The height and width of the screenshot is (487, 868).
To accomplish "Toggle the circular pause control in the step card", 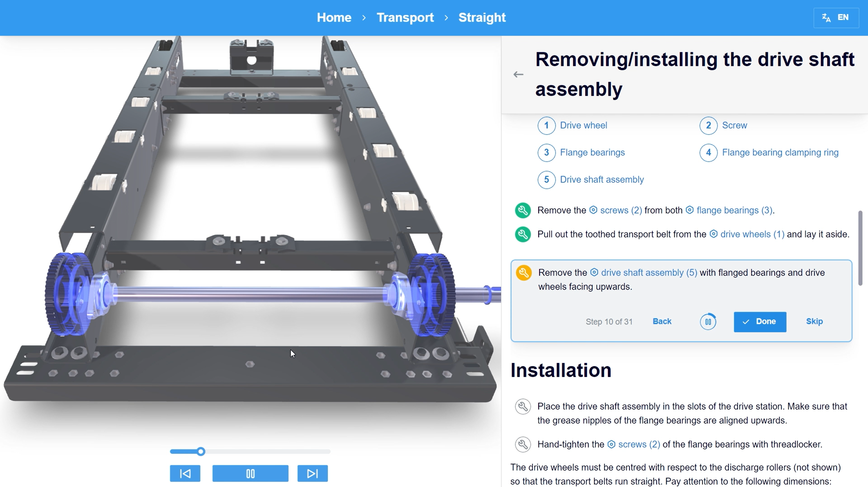I will tap(708, 322).
